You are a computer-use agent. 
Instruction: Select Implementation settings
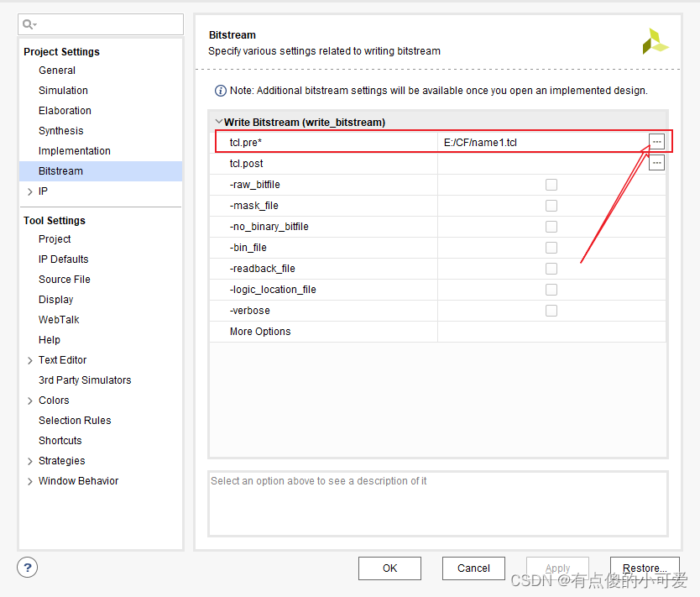click(74, 150)
